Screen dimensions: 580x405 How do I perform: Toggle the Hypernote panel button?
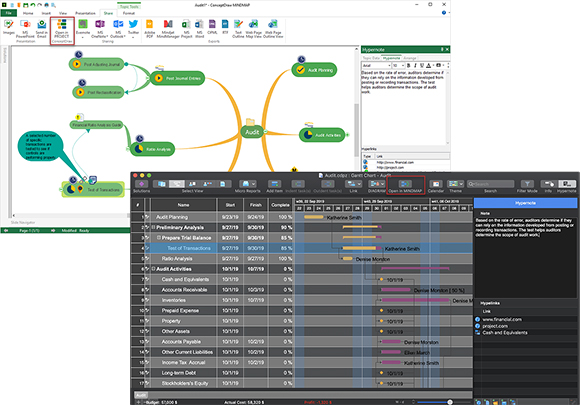coord(567,186)
